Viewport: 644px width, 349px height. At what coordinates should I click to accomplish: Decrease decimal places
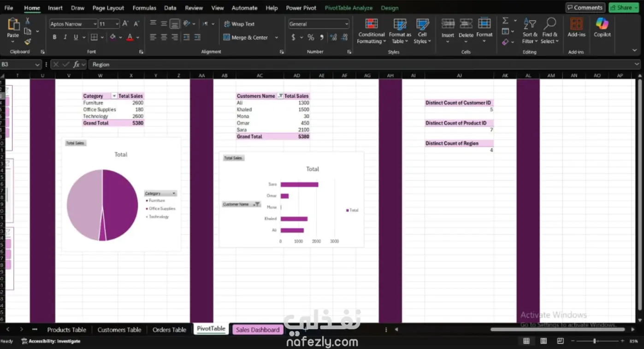tap(345, 37)
